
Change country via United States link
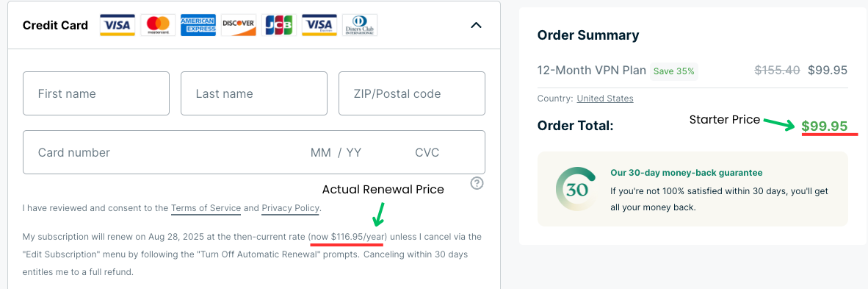[x=605, y=99]
